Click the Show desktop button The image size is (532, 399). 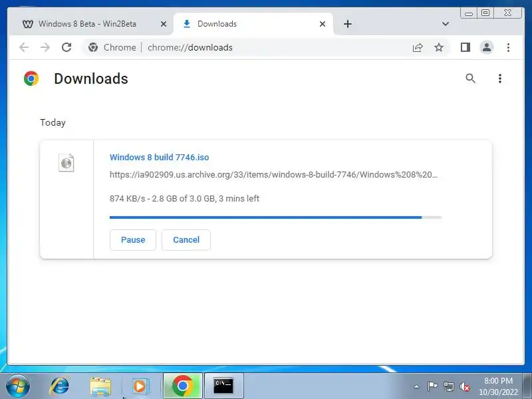click(527, 386)
